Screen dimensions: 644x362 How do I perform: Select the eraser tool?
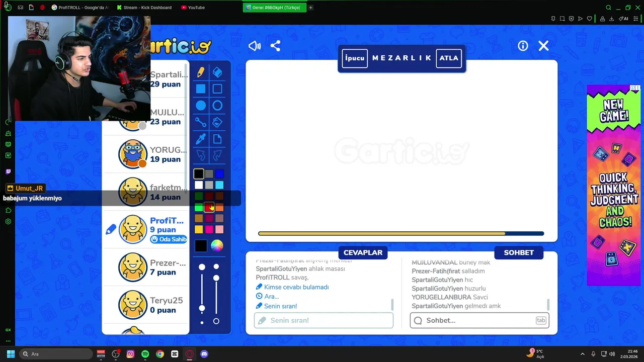point(217,72)
